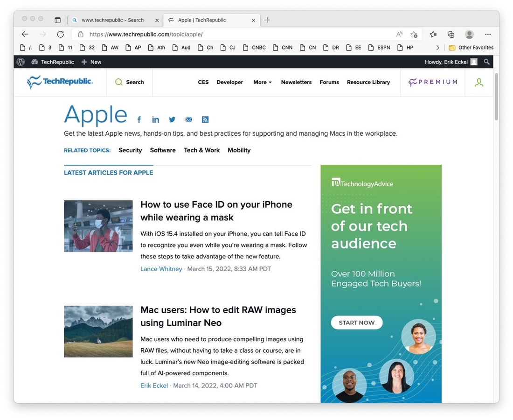This screenshot has width=513, height=420.
Task: Open the Twitter share icon
Action: tap(172, 119)
